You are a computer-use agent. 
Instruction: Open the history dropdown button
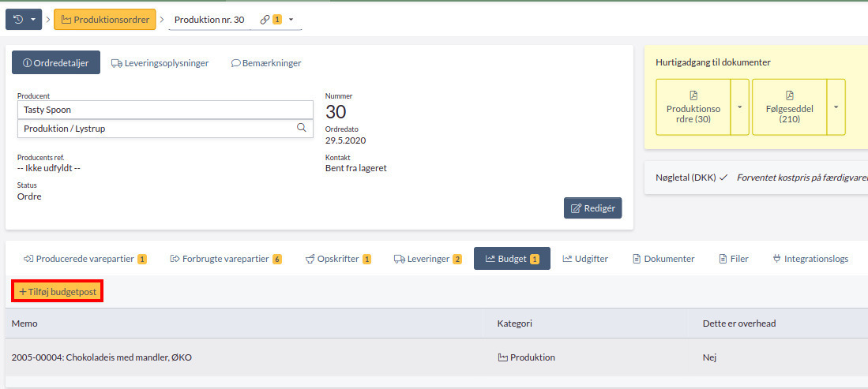[23, 20]
